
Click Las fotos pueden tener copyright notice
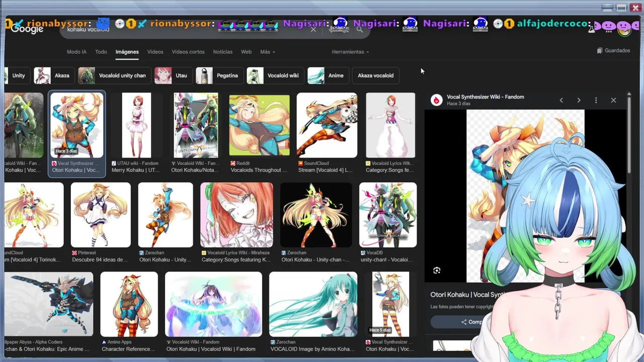point(462,307)
